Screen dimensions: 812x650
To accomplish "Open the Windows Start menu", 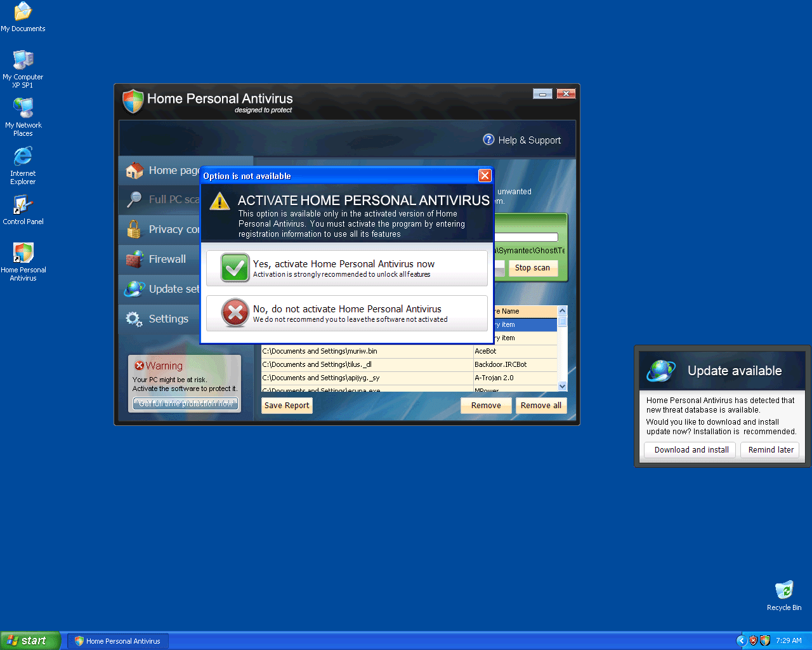I will (x=30, y=640).
